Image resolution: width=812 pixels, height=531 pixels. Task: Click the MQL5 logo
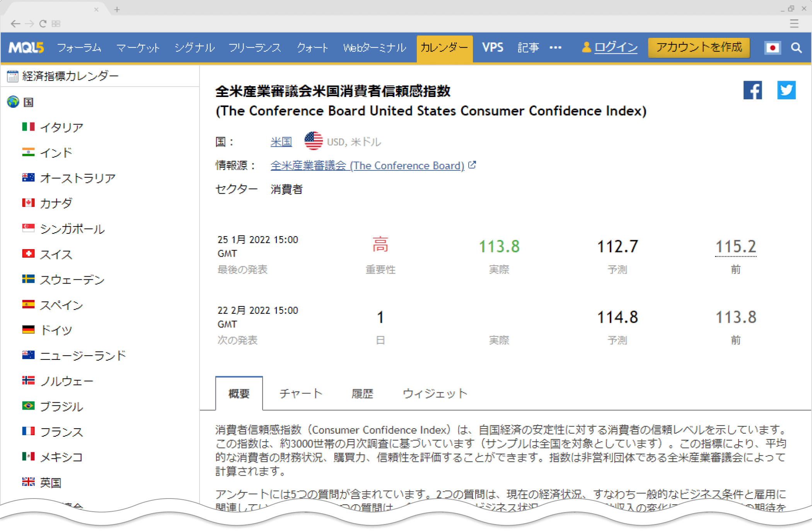pos(26,48)
